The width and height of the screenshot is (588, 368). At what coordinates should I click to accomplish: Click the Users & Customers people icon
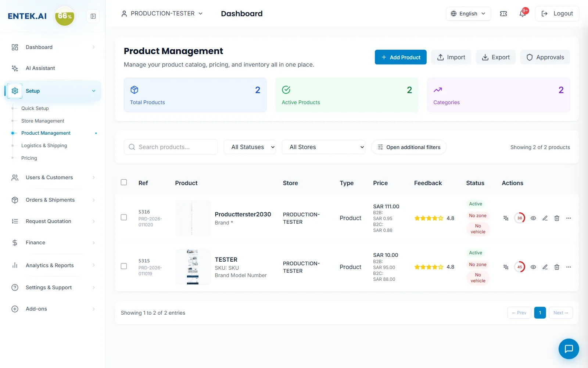(15, 178)
